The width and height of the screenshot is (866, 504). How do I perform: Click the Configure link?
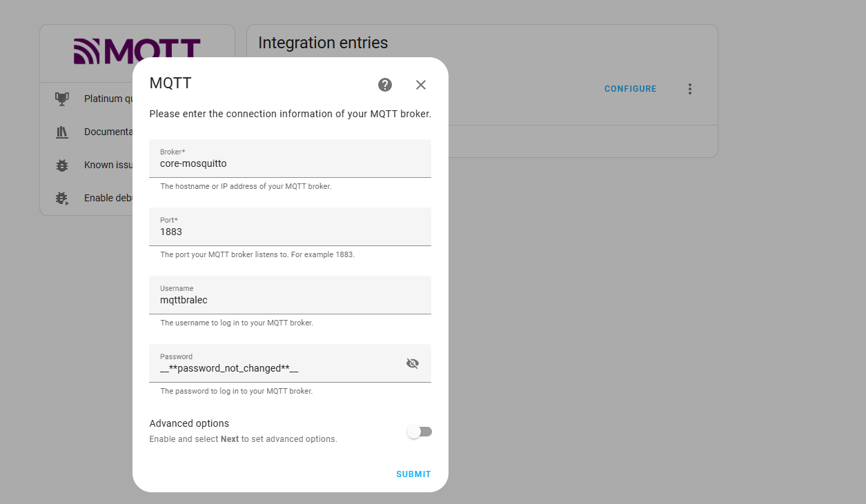(629, 88)
